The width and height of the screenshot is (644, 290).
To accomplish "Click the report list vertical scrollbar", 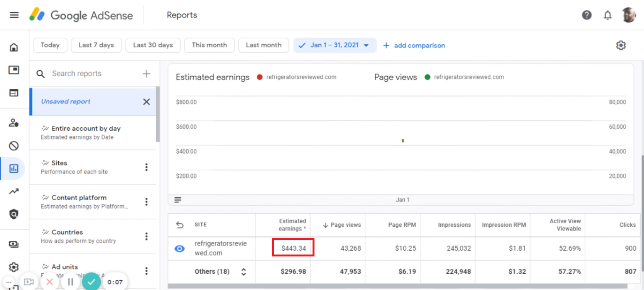I will pyautogui.click(x=157, y=115).
